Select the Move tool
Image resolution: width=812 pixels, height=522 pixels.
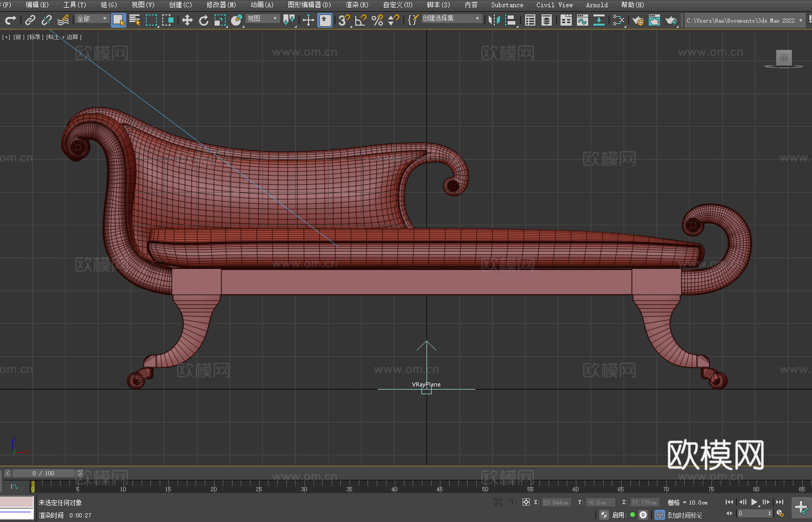tap(187, 20)
